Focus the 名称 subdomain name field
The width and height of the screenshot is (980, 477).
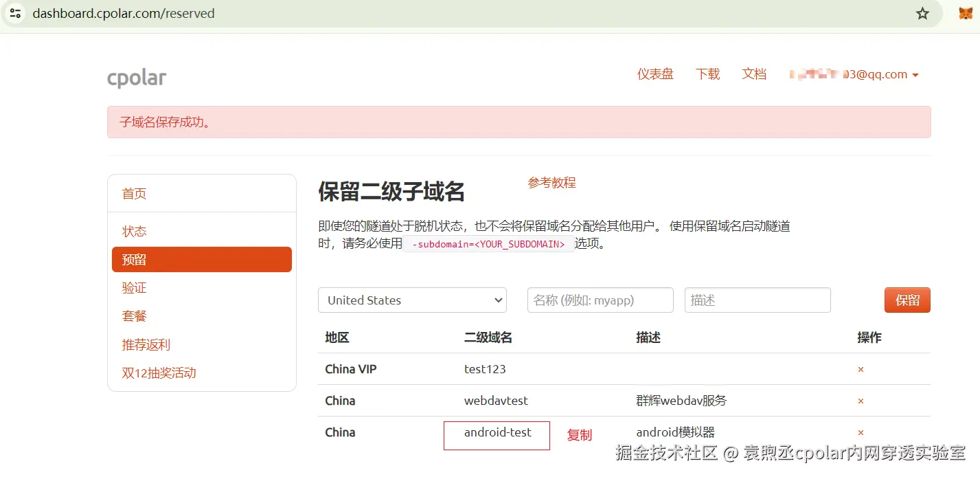click(600, 300)
